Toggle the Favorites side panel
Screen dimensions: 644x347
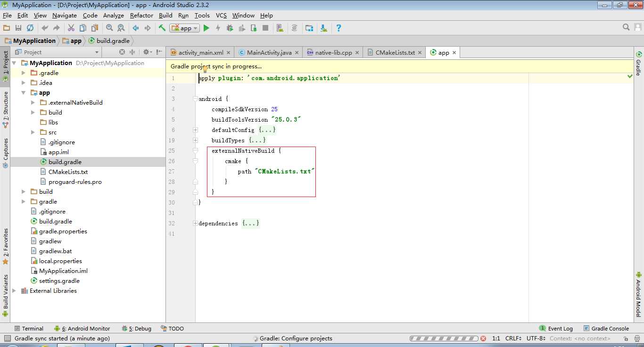click(x=6, y=246)
